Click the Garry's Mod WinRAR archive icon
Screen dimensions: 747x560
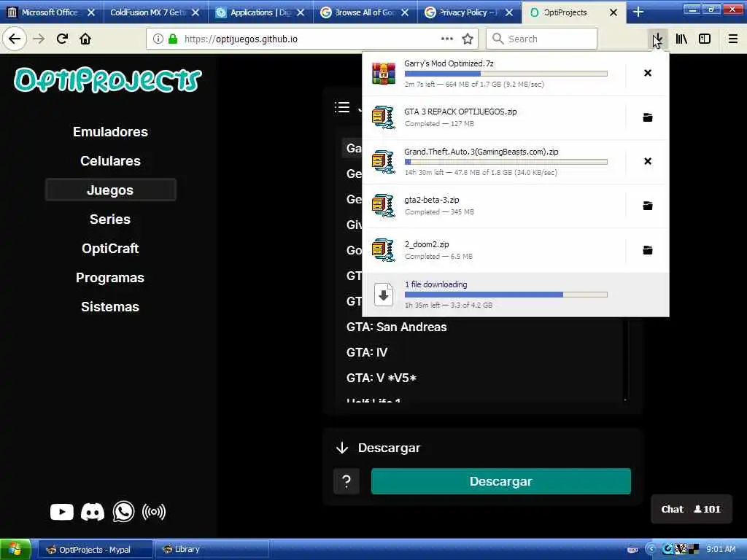pyautogui.click(x=384, y=74)
